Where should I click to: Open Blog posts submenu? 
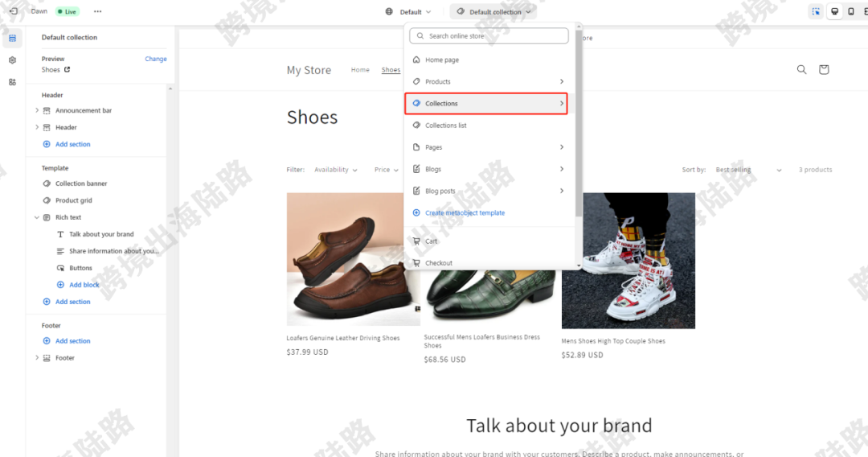click(x=489, y=191)
